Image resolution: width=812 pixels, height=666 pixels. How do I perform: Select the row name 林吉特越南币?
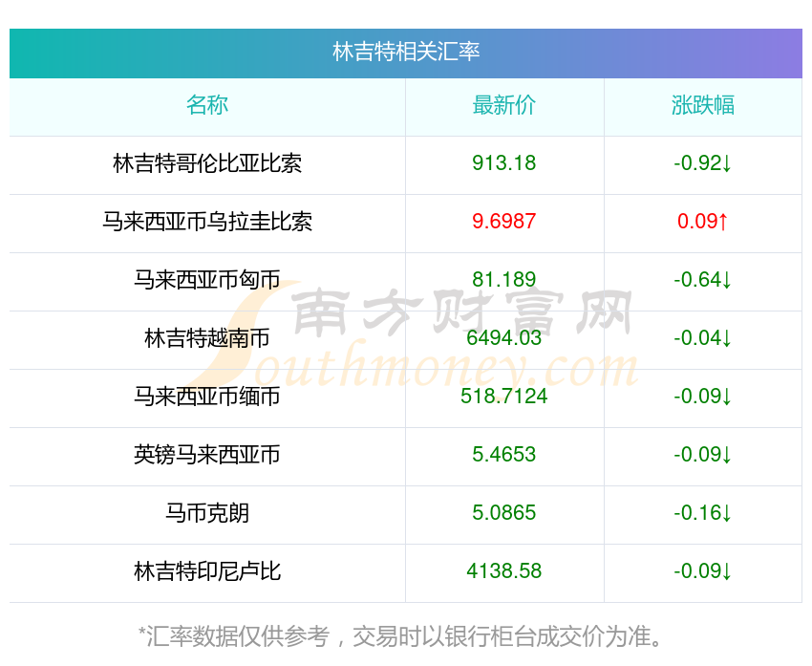(x=207, y=338)
